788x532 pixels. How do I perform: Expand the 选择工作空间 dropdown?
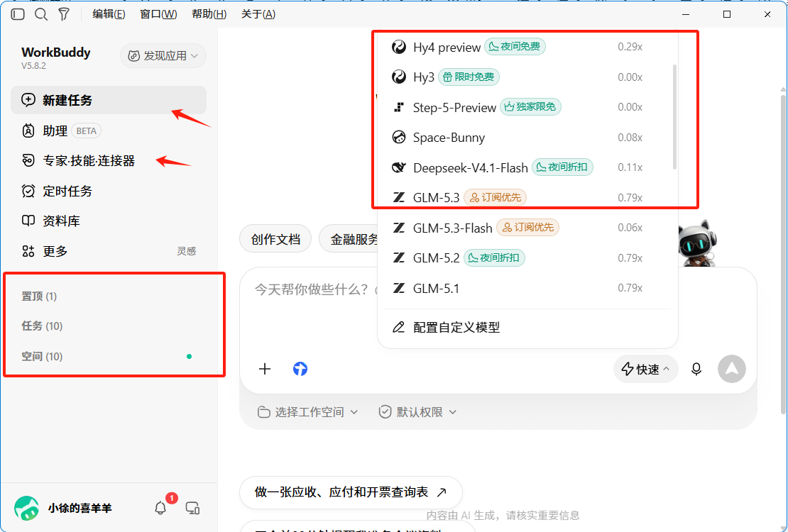[307, 412]
